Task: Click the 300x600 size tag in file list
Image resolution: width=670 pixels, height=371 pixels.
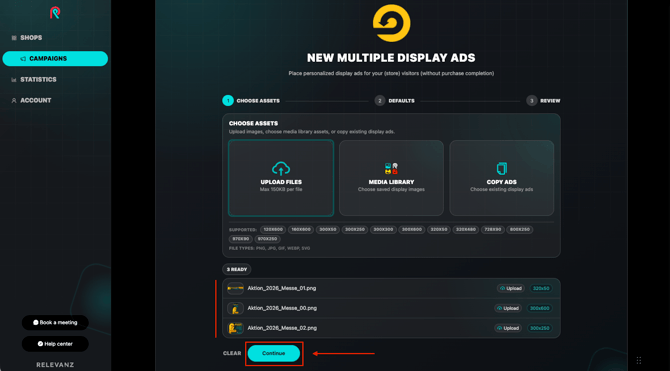Action: click(539, 308)
